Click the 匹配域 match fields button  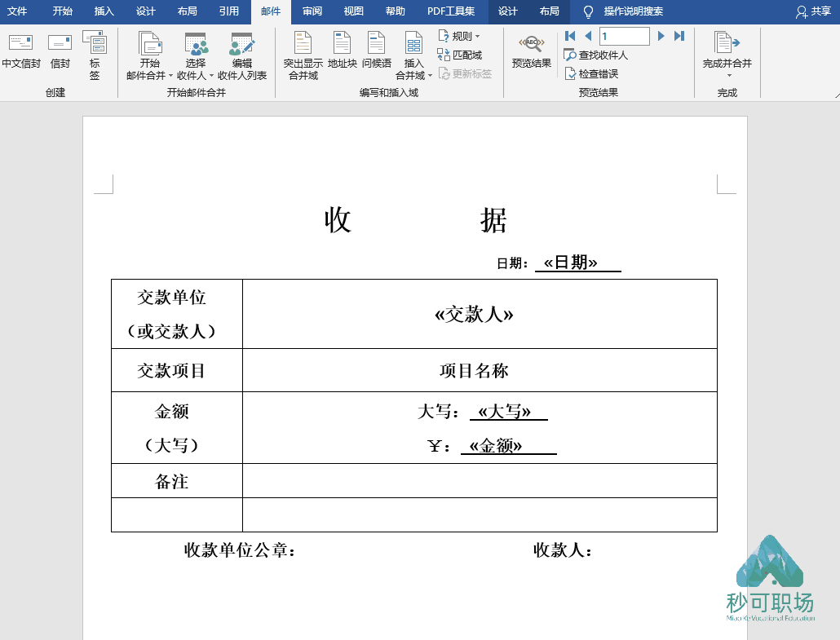pos(460,55)
